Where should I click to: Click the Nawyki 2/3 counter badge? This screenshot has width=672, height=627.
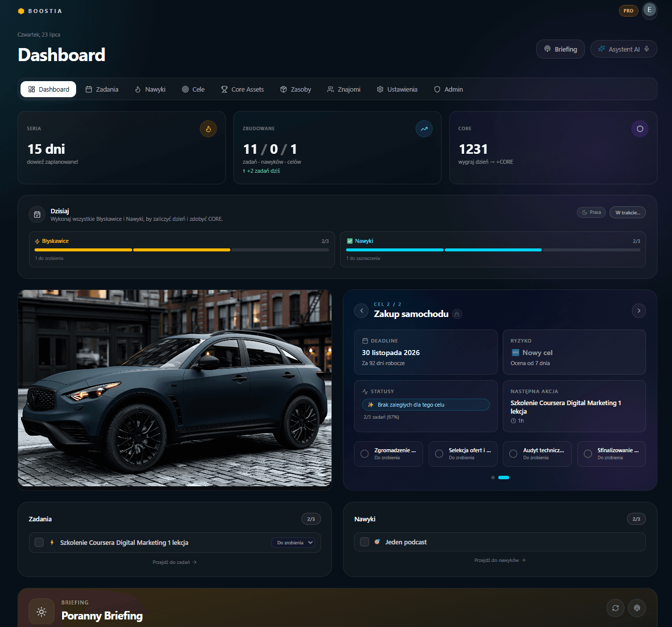click(x=636, y=519)
